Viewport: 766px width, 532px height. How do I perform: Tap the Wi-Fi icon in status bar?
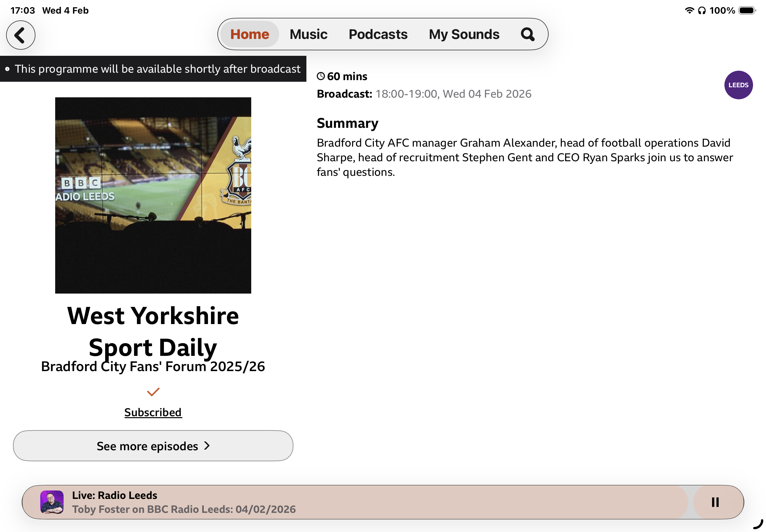[689, 10]
